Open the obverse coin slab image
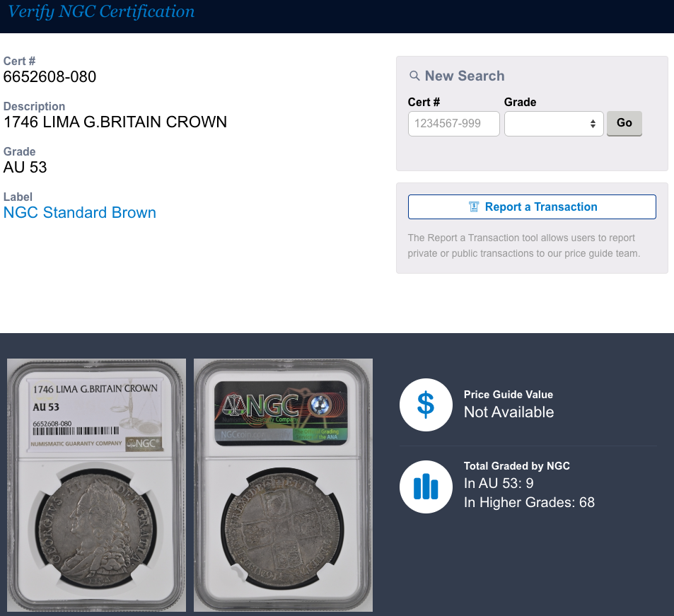 [97, 485]
